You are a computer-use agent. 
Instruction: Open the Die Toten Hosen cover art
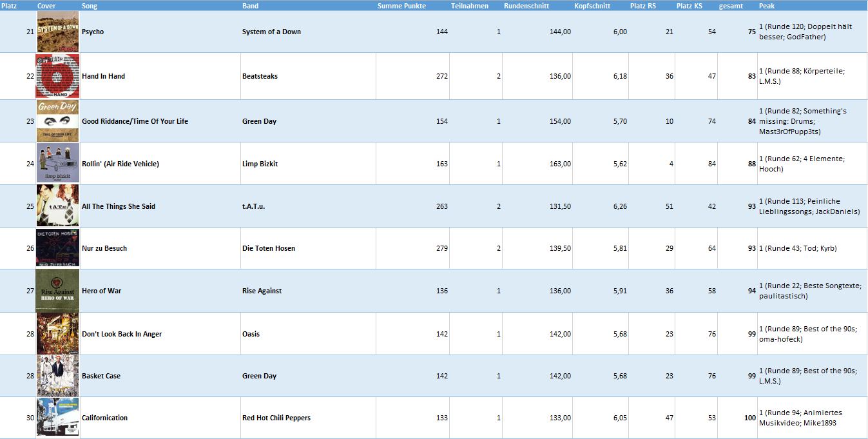point(58,248)
